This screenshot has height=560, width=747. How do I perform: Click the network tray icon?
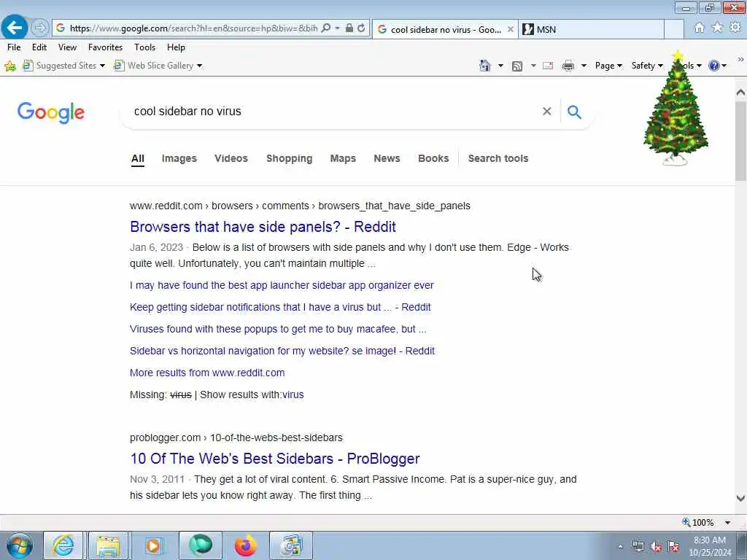pos(638,547)
